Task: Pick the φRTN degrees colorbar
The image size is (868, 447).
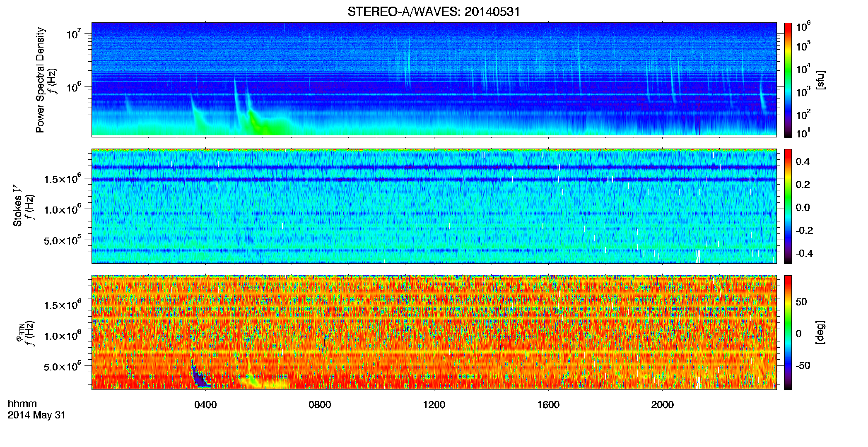Action: [x=788, y=332]
